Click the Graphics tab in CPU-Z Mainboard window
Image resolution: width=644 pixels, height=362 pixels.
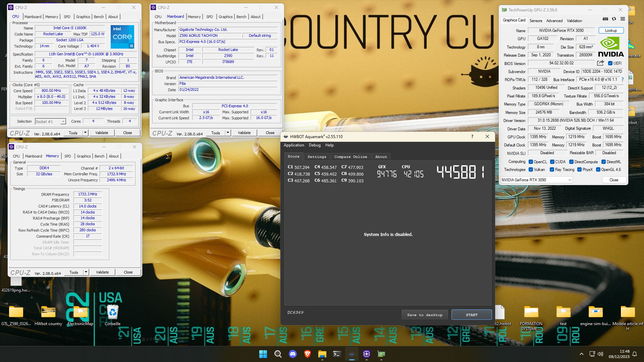coord(225,17)
